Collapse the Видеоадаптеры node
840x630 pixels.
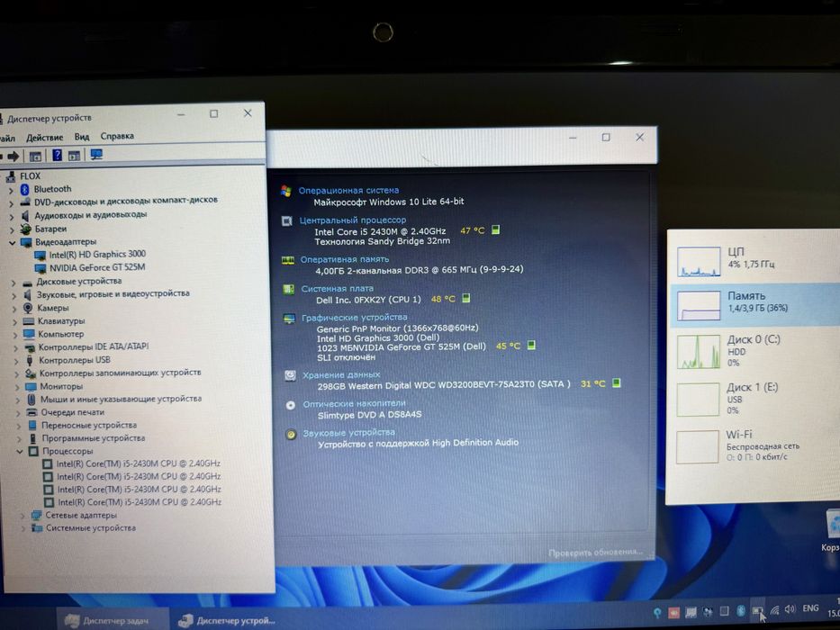tap(13, 243)
